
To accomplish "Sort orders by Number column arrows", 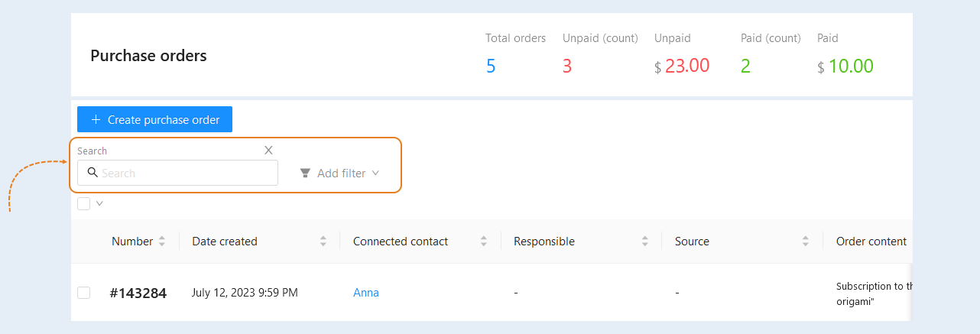I will [x=161, y=242].
